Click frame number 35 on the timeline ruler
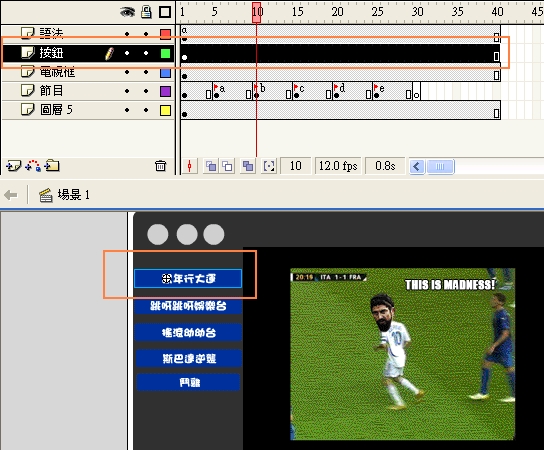 [457, 12]
